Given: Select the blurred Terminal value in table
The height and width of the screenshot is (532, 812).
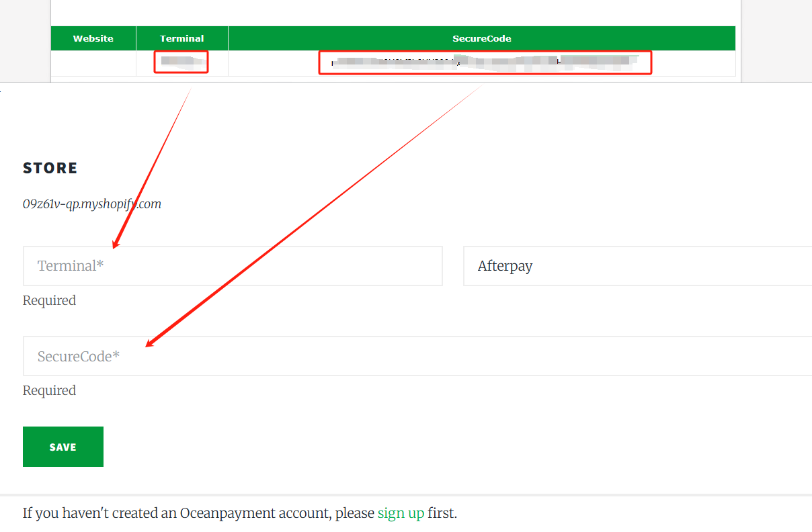Looking at the screenshot, I should [x=181, y=62].
